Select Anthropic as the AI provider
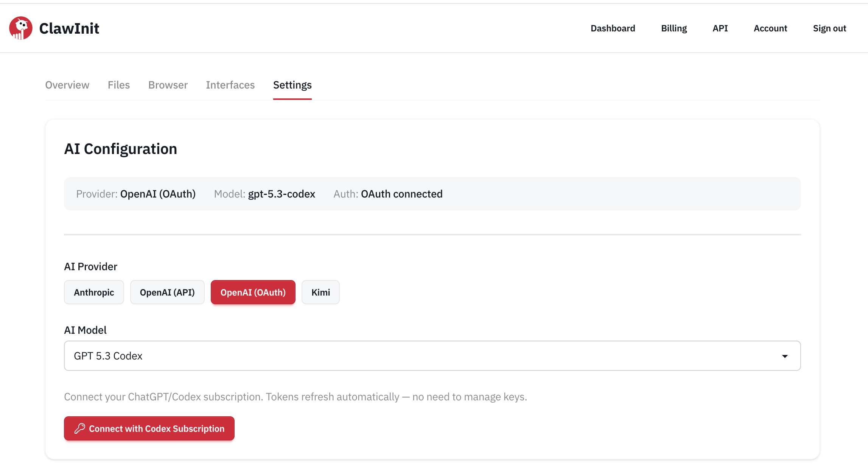Image resolution: width=868 pixels, height=470 pixels. (x=94, y=292)
